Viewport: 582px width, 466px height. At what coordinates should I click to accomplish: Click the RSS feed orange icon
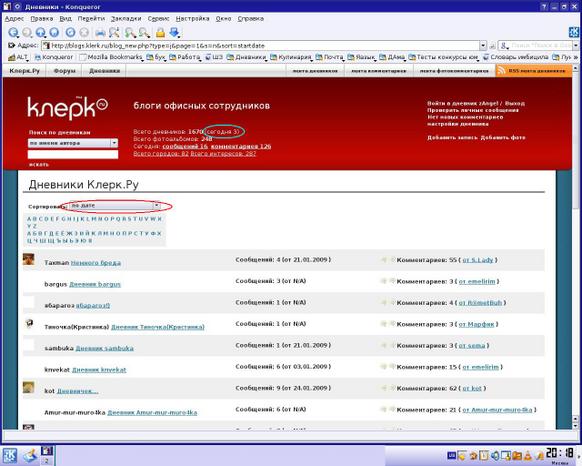[x=501, y=71]
